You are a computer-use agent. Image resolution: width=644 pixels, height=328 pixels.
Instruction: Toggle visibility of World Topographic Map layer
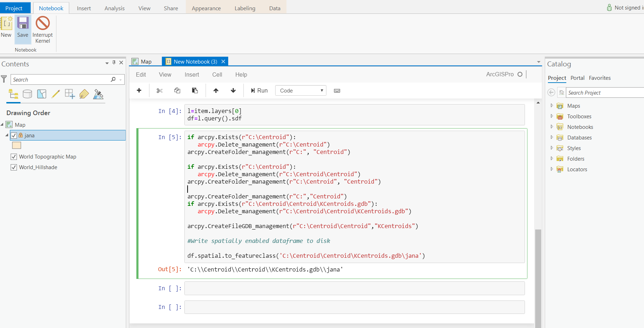click(x=13, y=156)
